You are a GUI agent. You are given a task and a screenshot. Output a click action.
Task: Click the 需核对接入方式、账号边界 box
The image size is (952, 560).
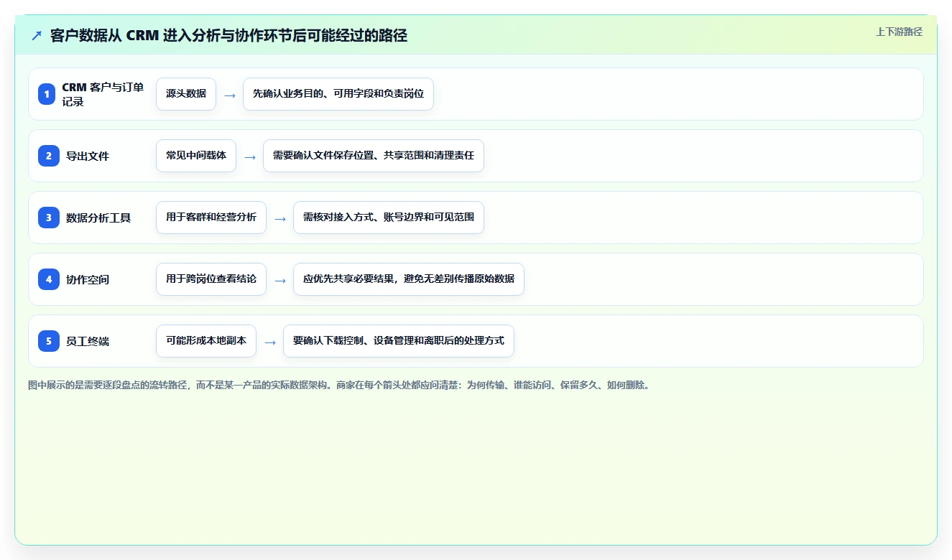pos(389,218)
